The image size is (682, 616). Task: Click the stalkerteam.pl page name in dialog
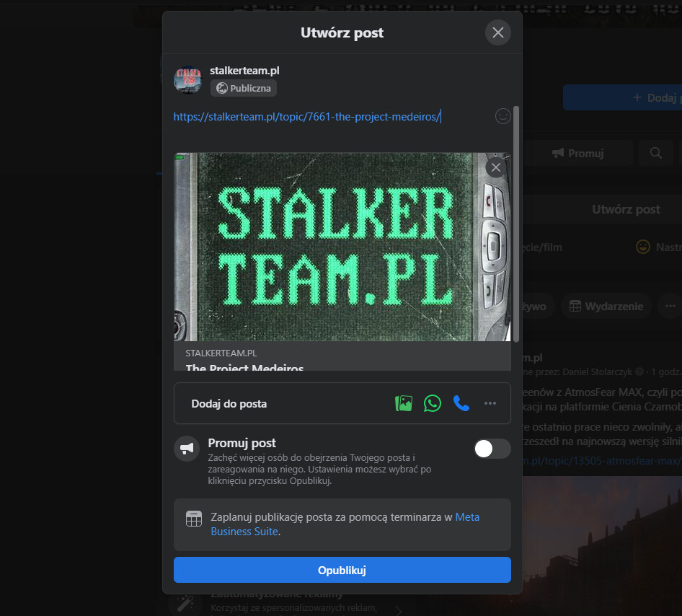click(x=244, y=71)
